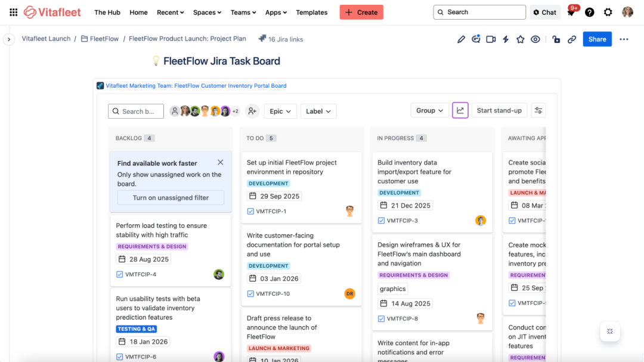Open the floating sparkle assistant button

point(610,331)
